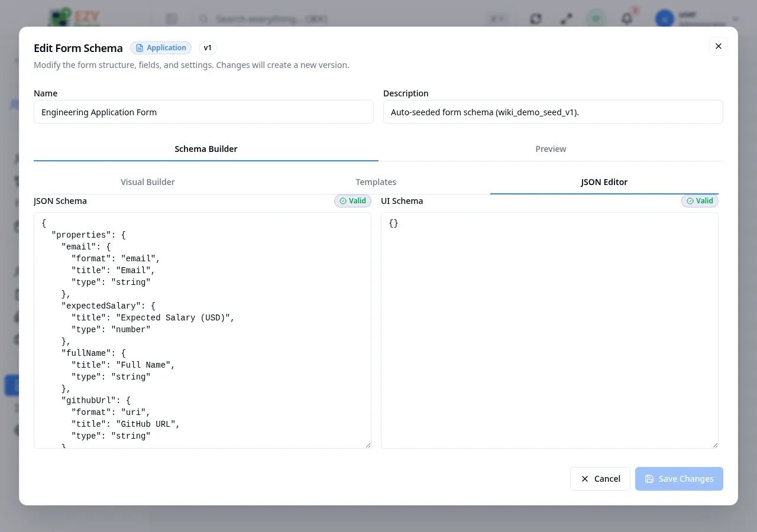Image resolution: width=757 pixels, height=532 pixels.
Task: Click the refresh icon in top bar
Action: point(536,19)
